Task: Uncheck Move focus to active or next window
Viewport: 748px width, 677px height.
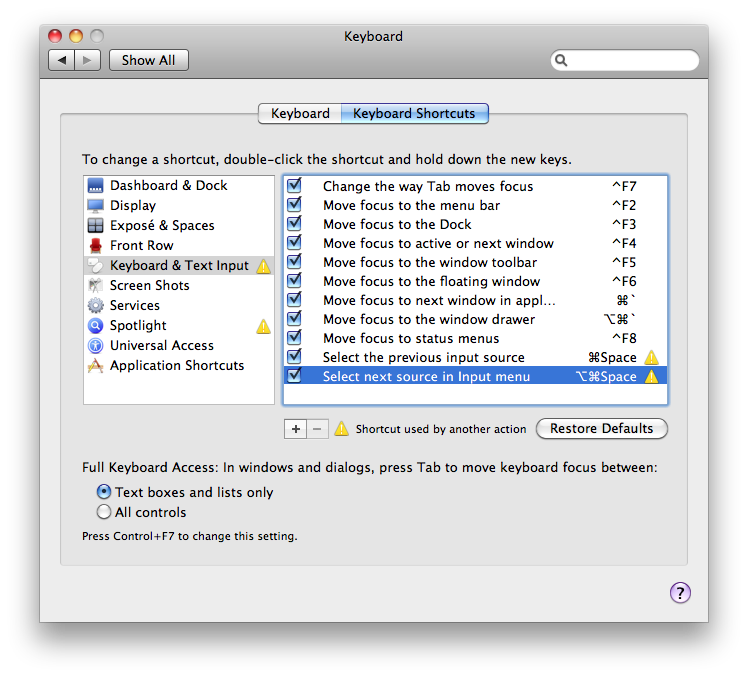Action: tap(294, 242)
